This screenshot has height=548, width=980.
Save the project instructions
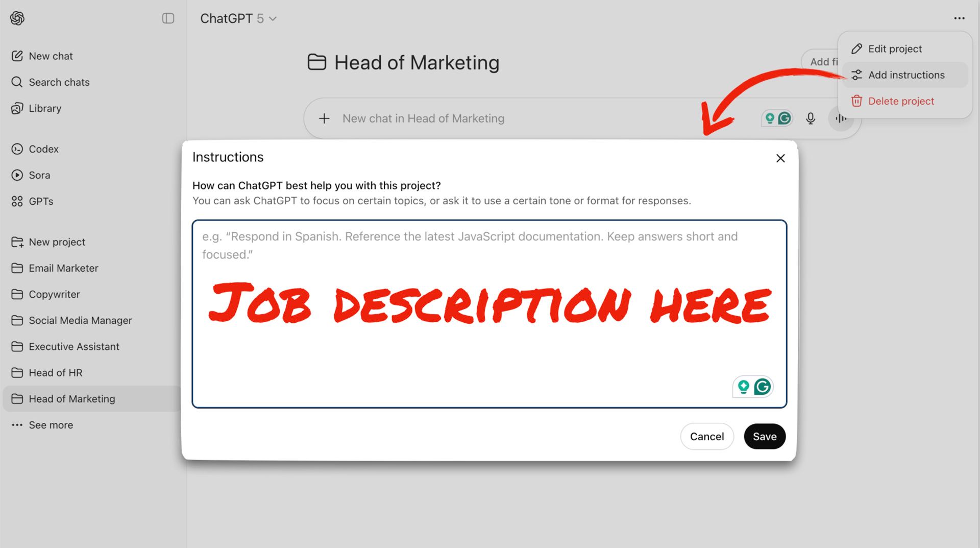click(765, 437)
